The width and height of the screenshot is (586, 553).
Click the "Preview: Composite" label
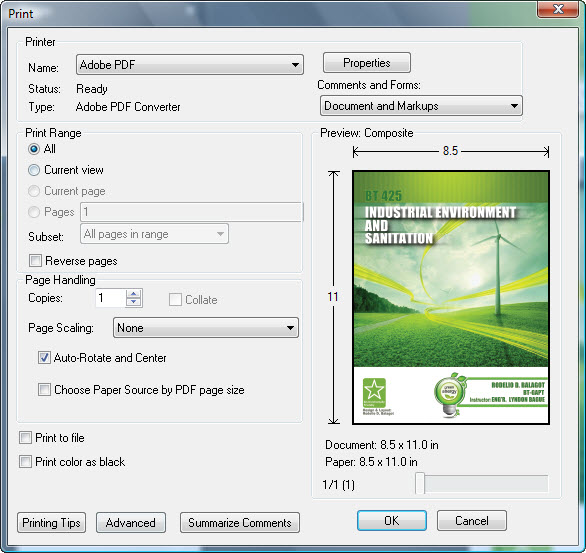367,133
